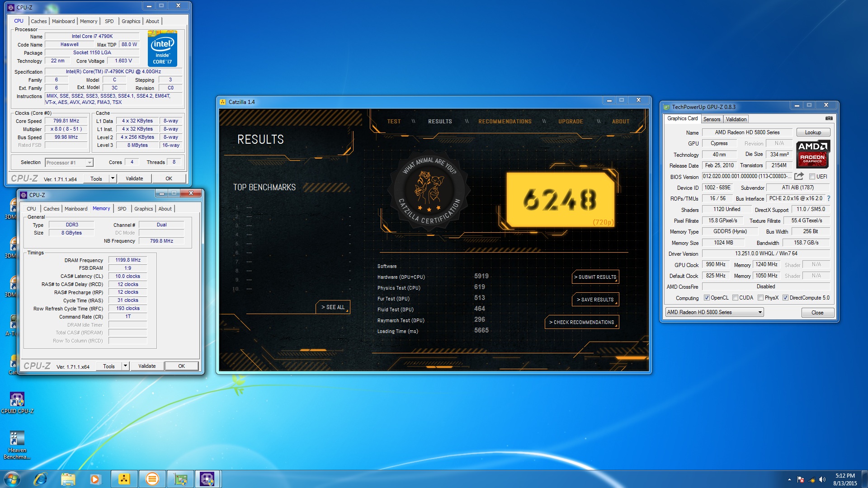Open the AMD Radeon HD 5800 Series dropdown
868x488 pixels.
point(714,312)
